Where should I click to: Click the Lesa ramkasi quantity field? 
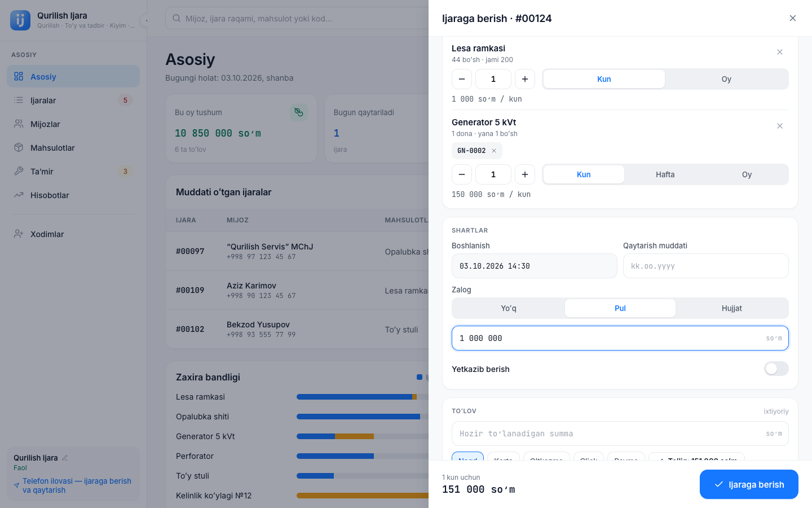(493, 79)
